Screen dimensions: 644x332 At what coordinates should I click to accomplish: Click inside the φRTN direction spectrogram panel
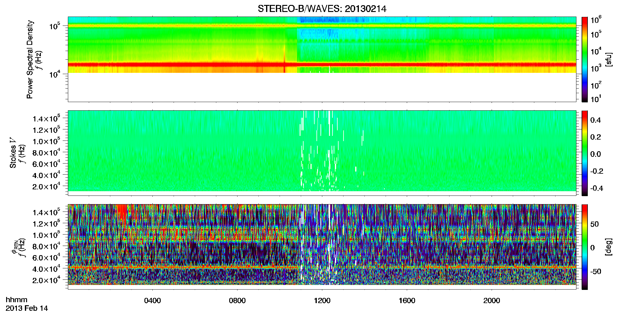322,247
